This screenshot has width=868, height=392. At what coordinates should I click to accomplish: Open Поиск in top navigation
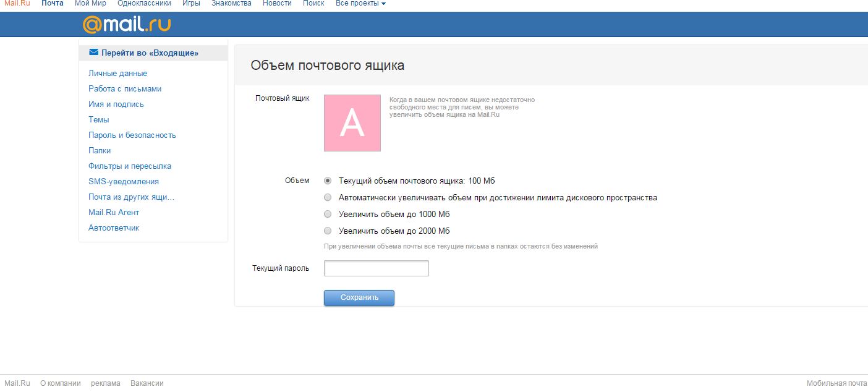(313, 4)
